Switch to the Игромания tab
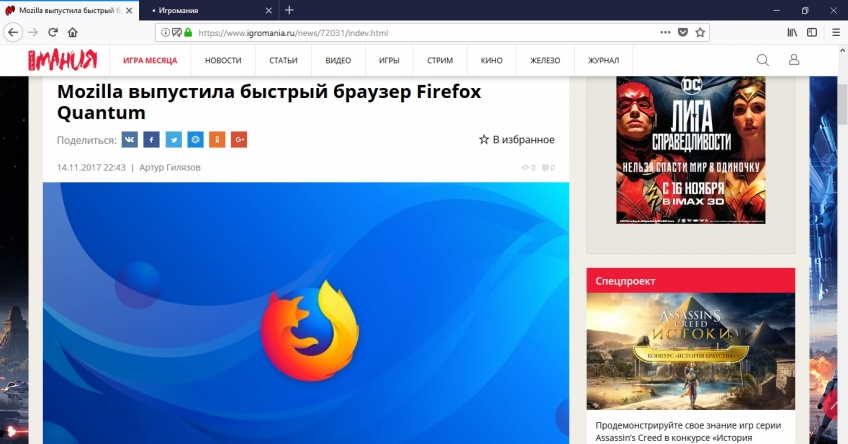The width and height of the screenshot is (848, 444). (x=208, y=10)
